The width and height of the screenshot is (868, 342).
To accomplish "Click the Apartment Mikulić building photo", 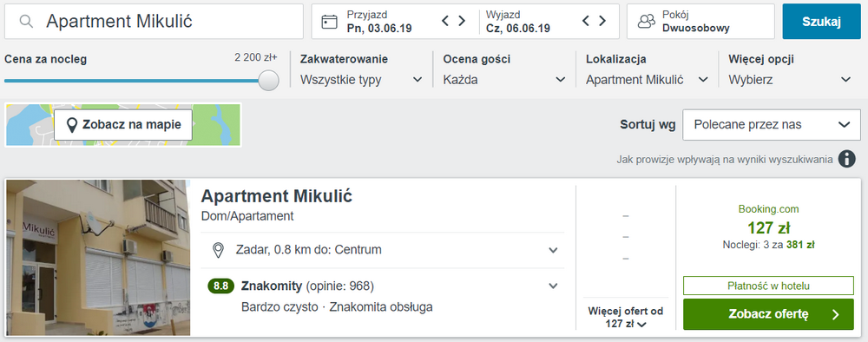I will coord(99,257).
